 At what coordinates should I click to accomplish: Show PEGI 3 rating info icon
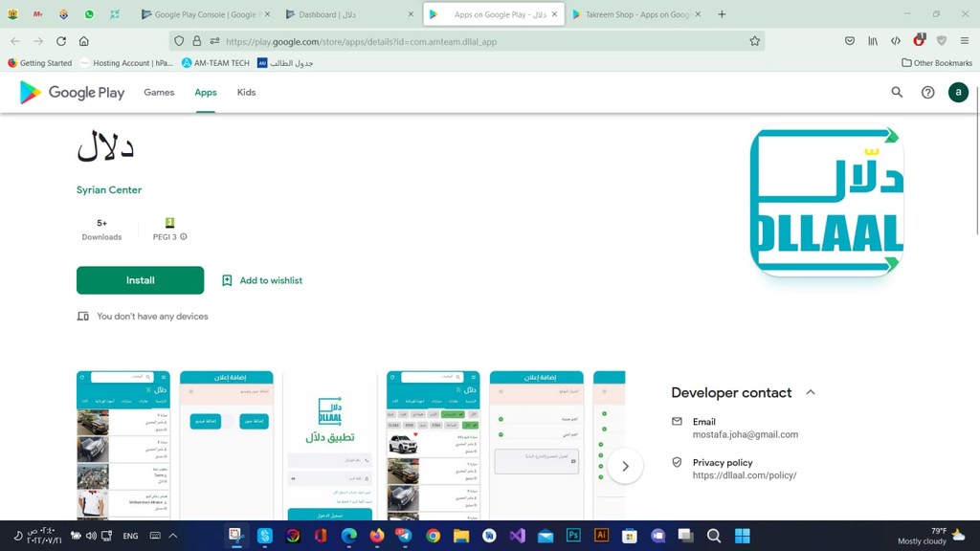point(184,237)
